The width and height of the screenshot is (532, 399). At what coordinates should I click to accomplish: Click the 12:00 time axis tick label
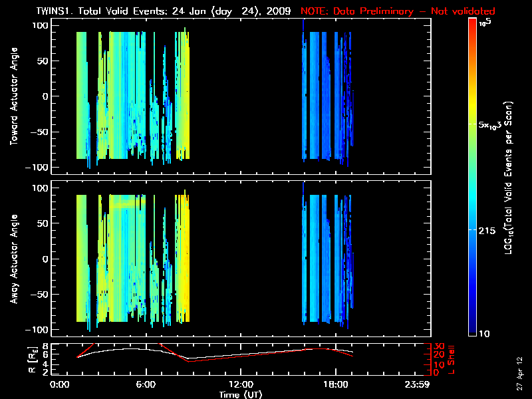click(x=241, y=385)
